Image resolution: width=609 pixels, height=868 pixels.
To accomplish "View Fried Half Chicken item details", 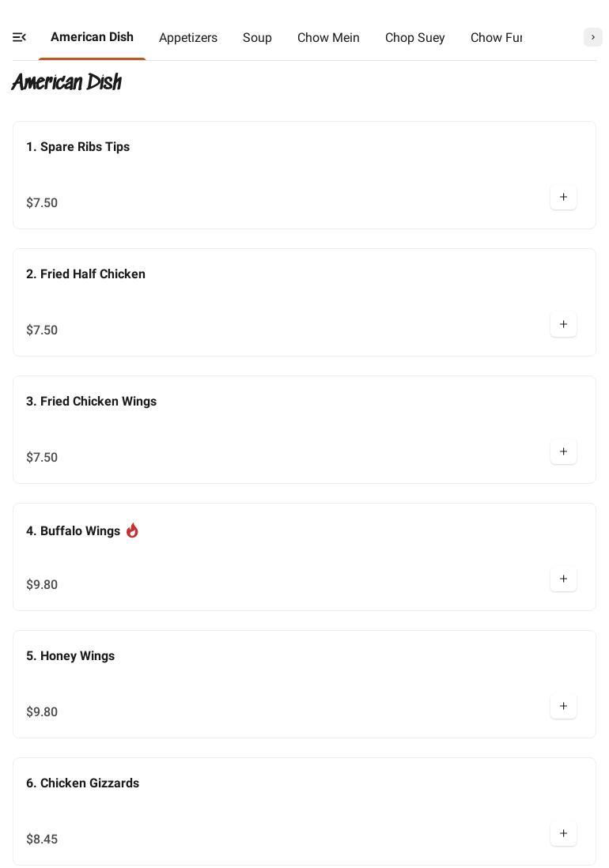I will (x=85, y=274).
